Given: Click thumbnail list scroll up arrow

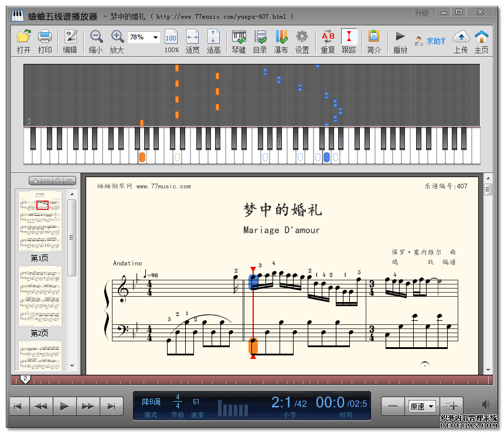Looking at the screenshot, I should [72, 194].
